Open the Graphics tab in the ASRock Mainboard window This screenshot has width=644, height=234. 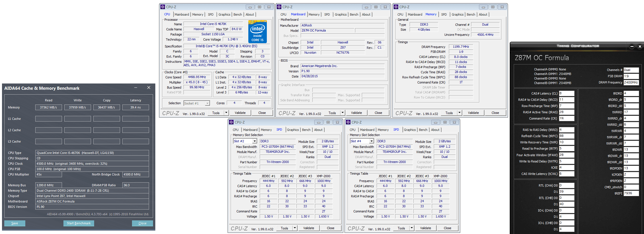341,14
